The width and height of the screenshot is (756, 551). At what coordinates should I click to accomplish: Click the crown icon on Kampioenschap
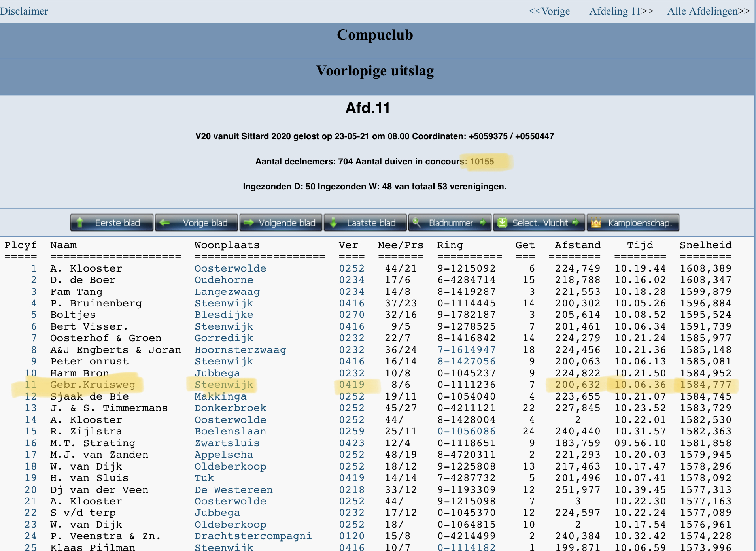tap(596, 223)
